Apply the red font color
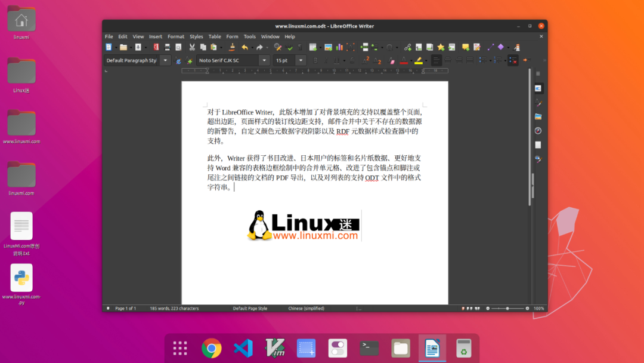This screenshot has height=363, width=644. pyautogui.click(x=404, y=60)
